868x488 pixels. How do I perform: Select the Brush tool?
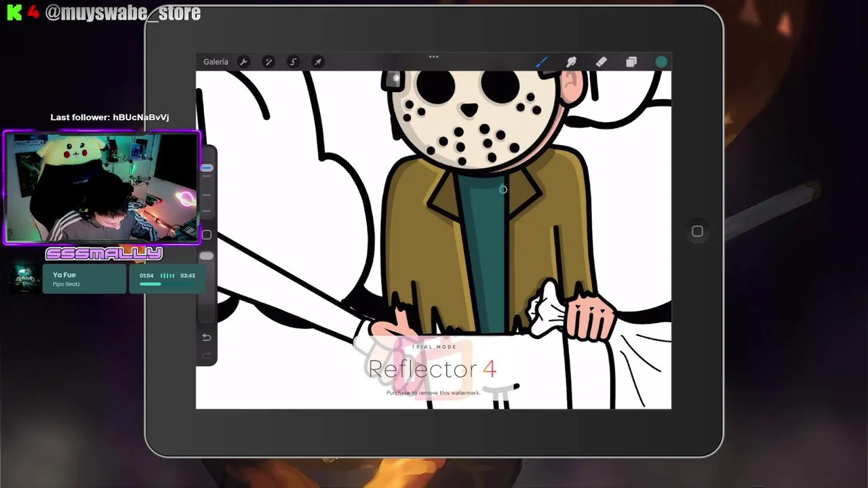pos(541,62)
